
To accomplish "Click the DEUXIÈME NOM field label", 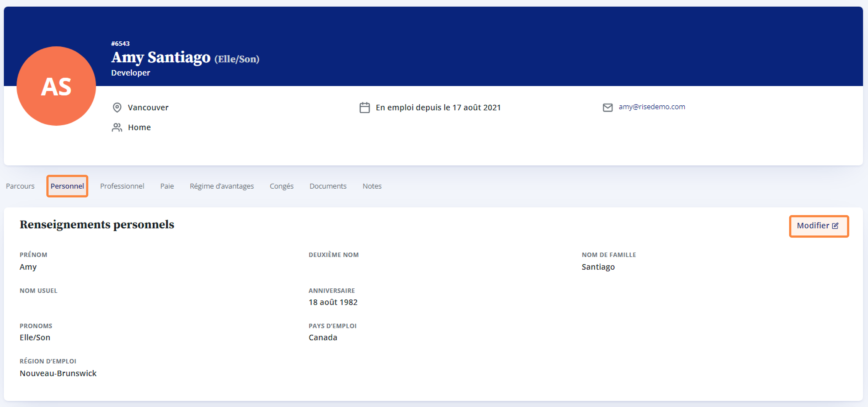I will (334, 255).
